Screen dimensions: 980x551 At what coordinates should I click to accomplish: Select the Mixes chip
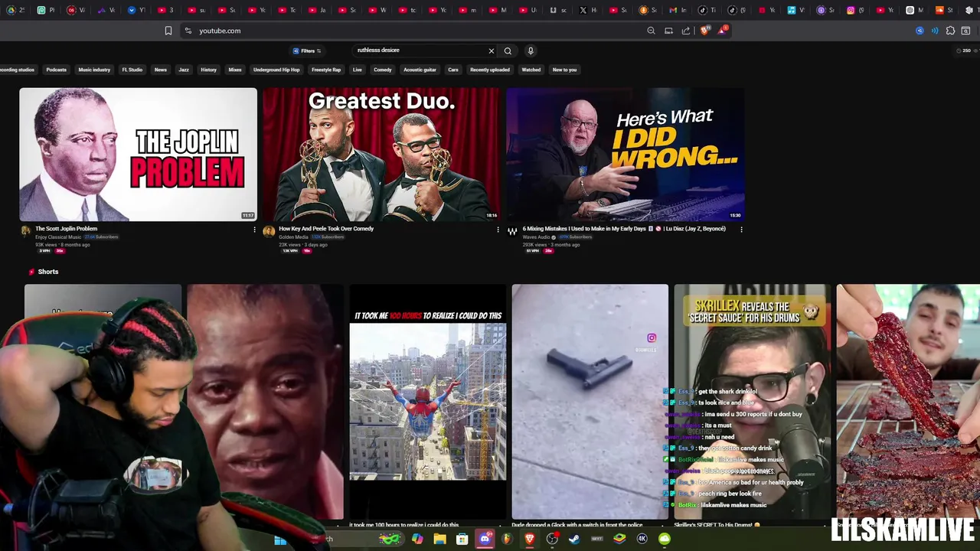(x=235, y=70)
